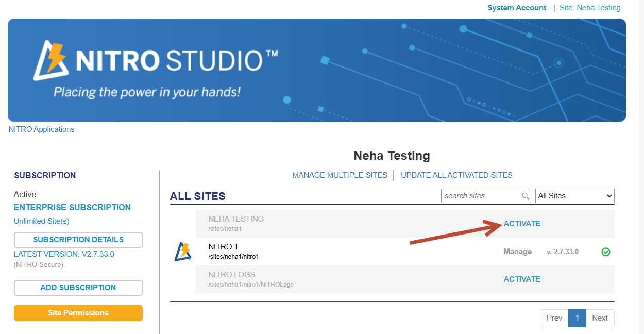Open MANAGE MULTIPLE SITES link
Image resolution: width=644 pixels, height=334 pixels.
[340, 175]
